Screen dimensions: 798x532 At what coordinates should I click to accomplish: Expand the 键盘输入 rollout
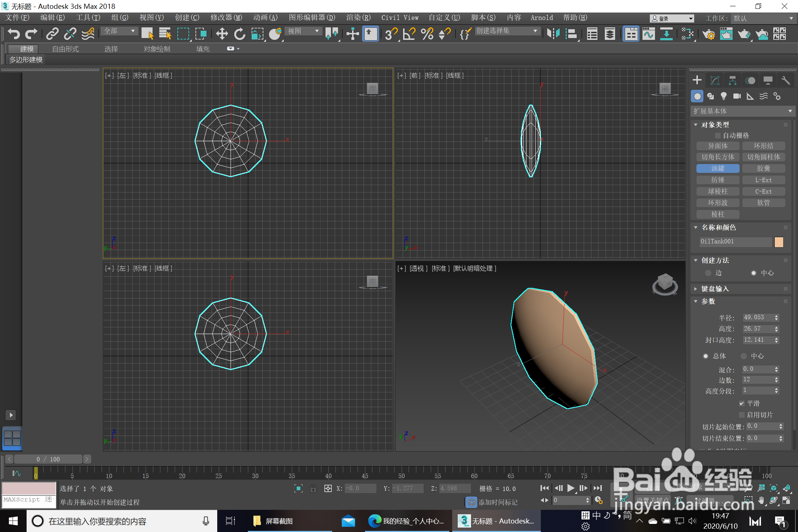(x=715, y=289)
